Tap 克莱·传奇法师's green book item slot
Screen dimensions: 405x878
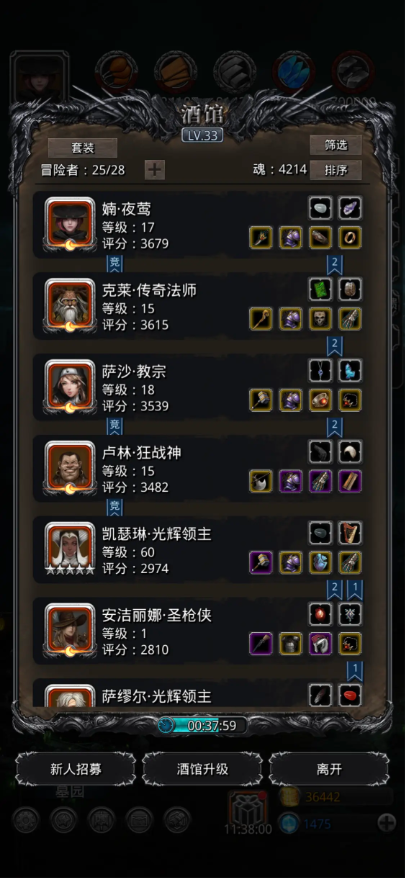pos(320,289)
